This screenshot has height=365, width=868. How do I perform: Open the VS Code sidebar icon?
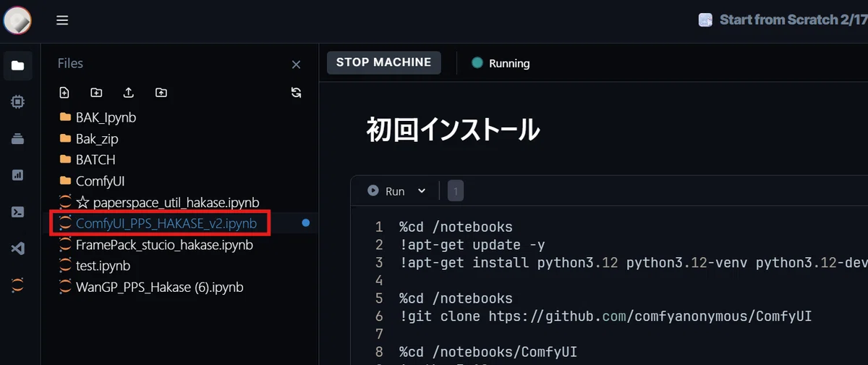pos(17,248)
